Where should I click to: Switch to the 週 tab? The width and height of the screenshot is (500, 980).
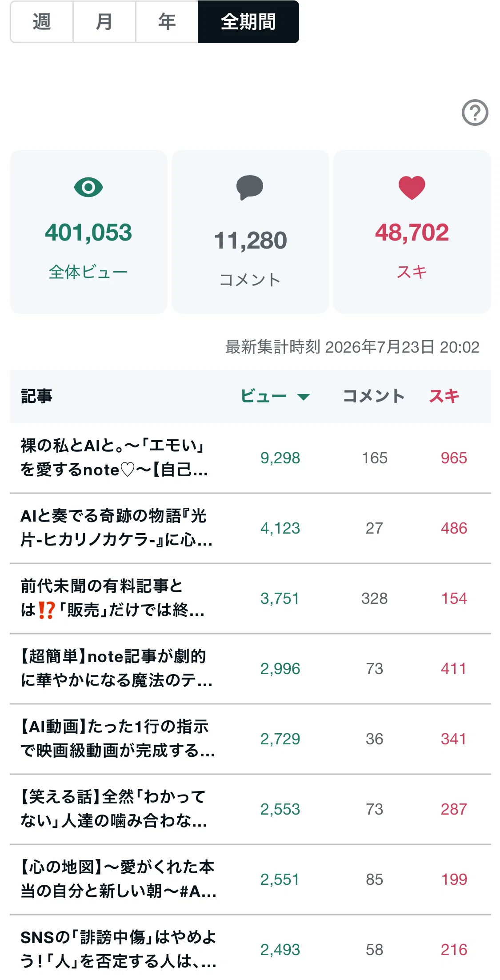click(42, 22)
